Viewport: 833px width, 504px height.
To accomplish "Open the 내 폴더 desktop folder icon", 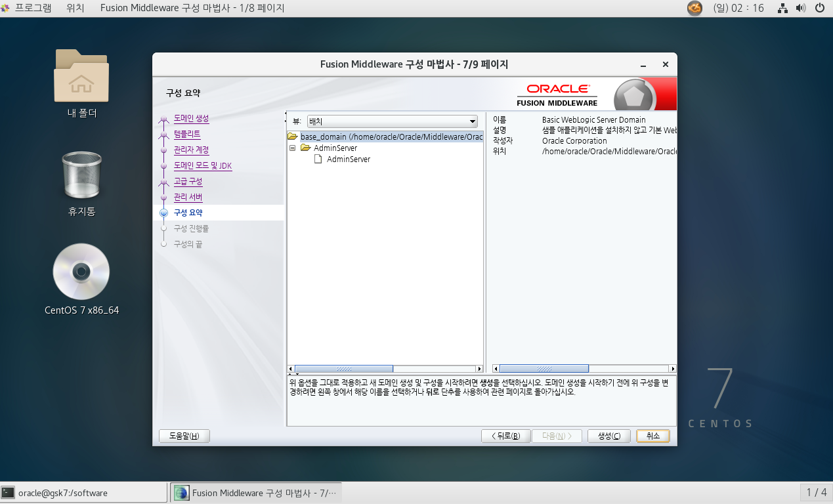I will tap(81, 75).
